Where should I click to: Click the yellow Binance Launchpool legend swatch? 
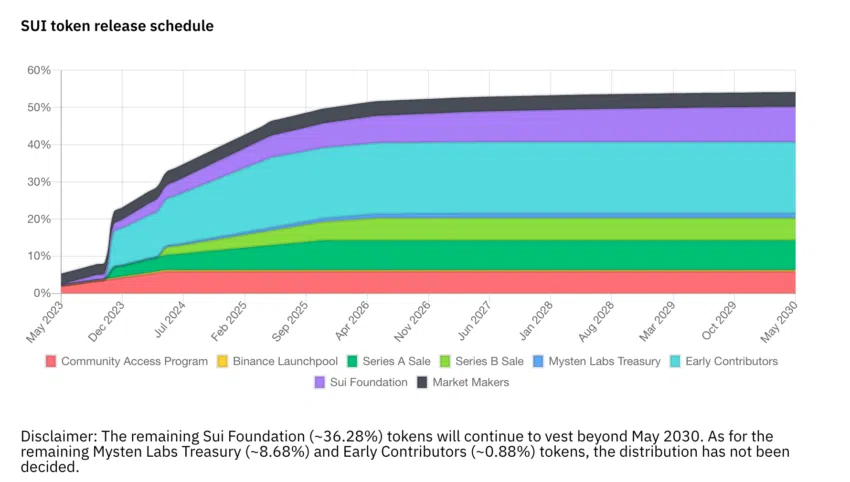[x=222, y=361]
